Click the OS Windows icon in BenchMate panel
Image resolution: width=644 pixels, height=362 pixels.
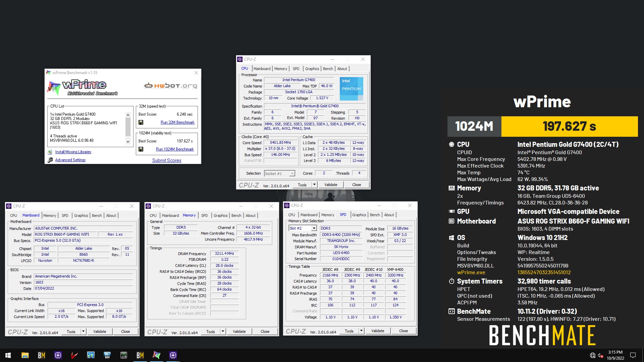tap(451, 238)
